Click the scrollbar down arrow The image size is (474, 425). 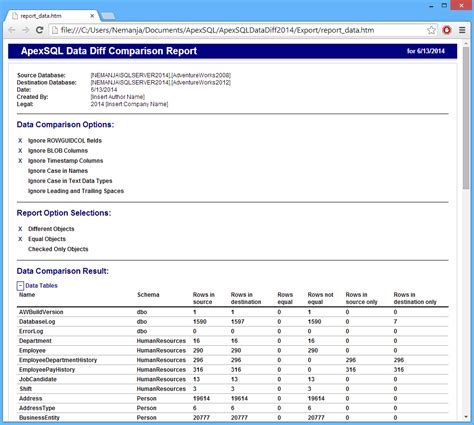coord(466,417)
